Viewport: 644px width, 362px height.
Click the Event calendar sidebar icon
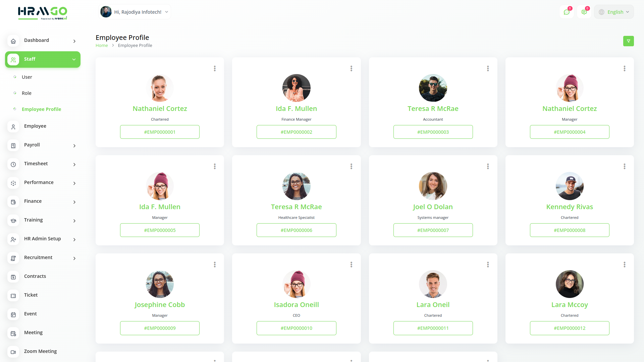(x=13, y=314)
